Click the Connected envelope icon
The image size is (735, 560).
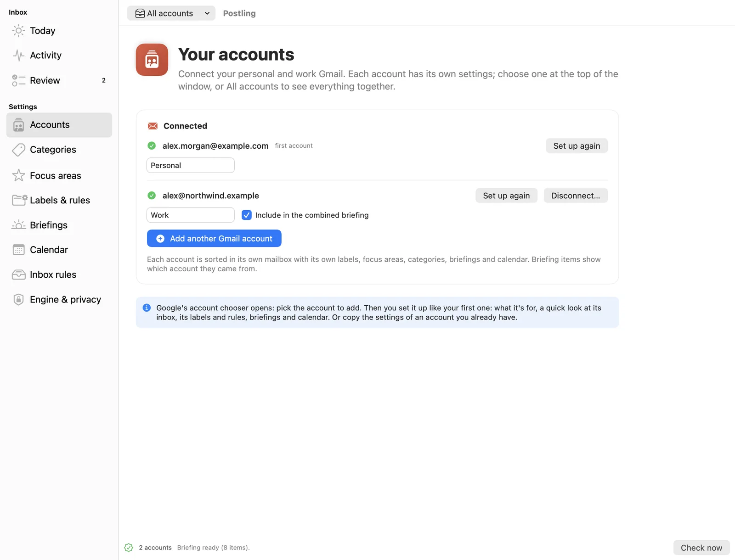(153, 126)
